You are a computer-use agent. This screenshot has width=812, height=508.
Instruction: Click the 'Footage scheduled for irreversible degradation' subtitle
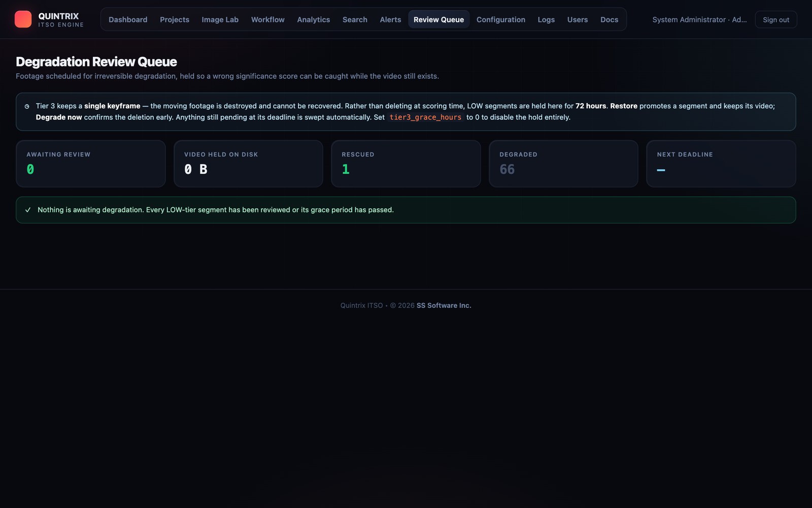(x=227, y=76)
